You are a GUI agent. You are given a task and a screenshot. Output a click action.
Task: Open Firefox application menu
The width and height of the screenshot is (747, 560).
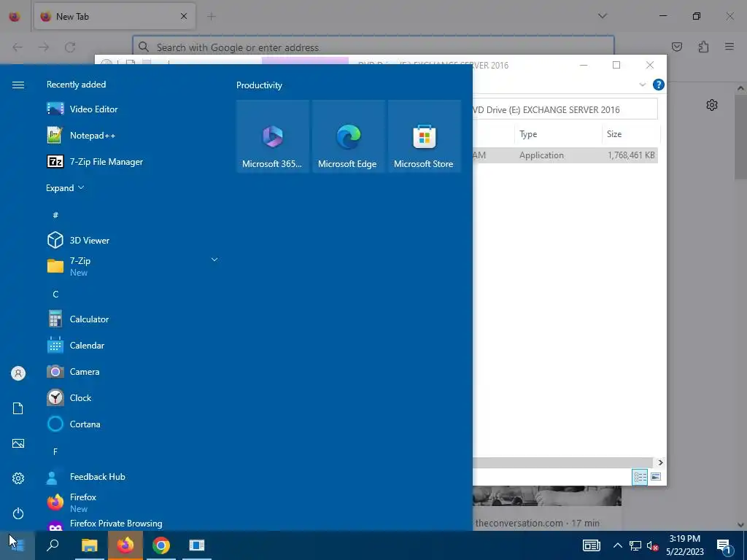click(x=729, y=47)
